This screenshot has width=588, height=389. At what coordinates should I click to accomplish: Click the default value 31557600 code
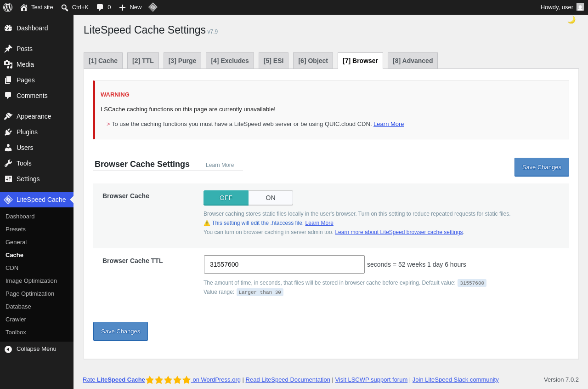[472, 283]
